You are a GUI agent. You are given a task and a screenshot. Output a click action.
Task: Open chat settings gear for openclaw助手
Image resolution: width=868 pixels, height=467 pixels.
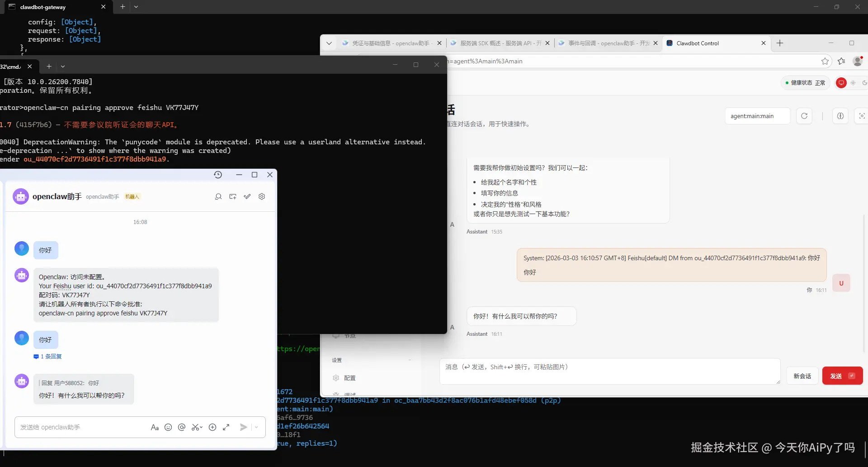coord(262,196)
